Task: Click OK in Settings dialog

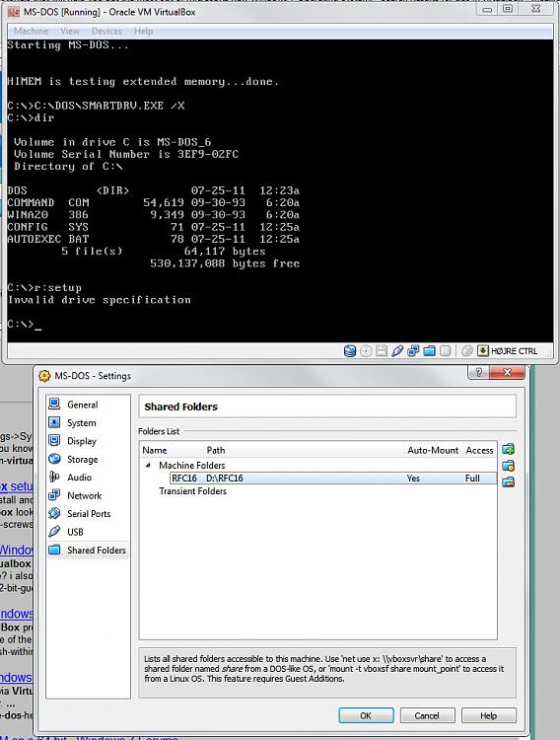Action: point(366,715)
